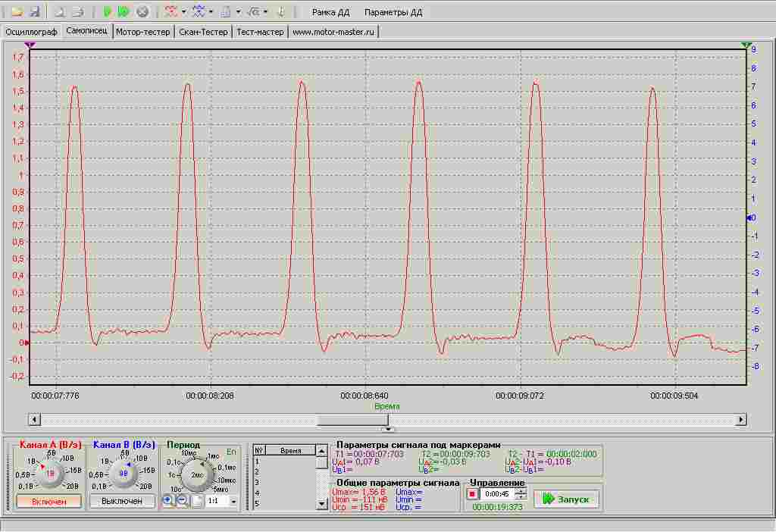Click the chart scrollbar right arrow
This screenshot has width=776, height=532.
pos(741,420)
